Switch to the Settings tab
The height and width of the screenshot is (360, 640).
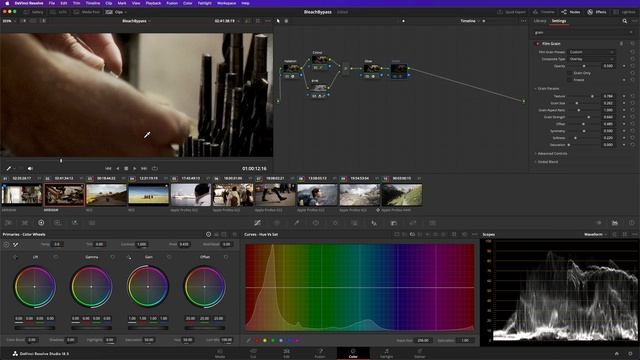(559, 21)
